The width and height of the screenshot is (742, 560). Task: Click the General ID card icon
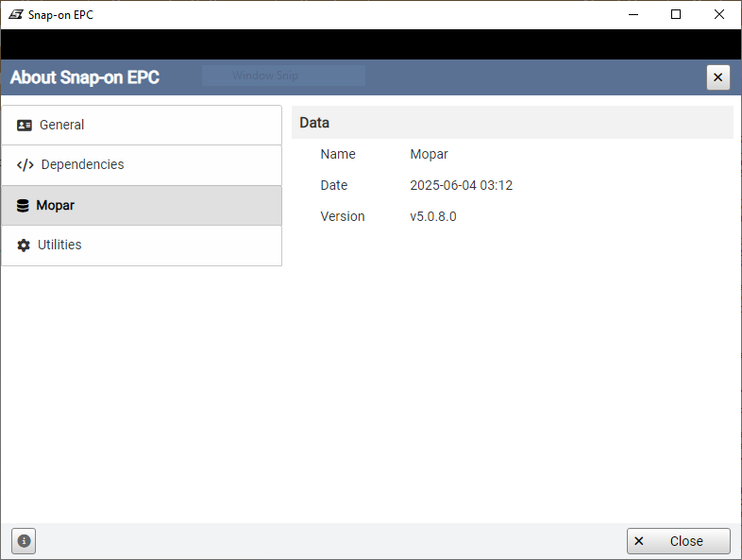tap(25, 125)
